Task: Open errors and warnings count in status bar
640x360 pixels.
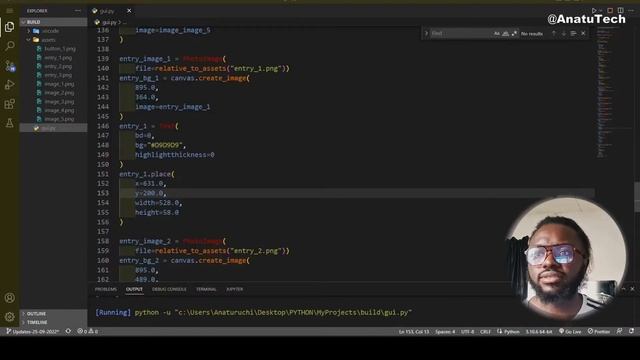Action: pos(88,331)
